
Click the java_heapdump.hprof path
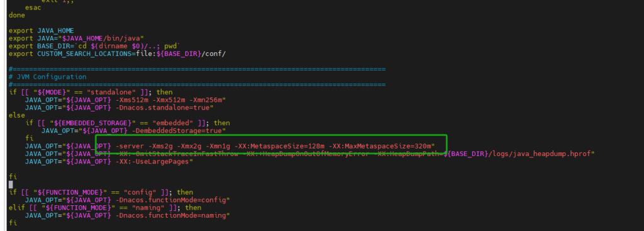(x=552, y=154)
